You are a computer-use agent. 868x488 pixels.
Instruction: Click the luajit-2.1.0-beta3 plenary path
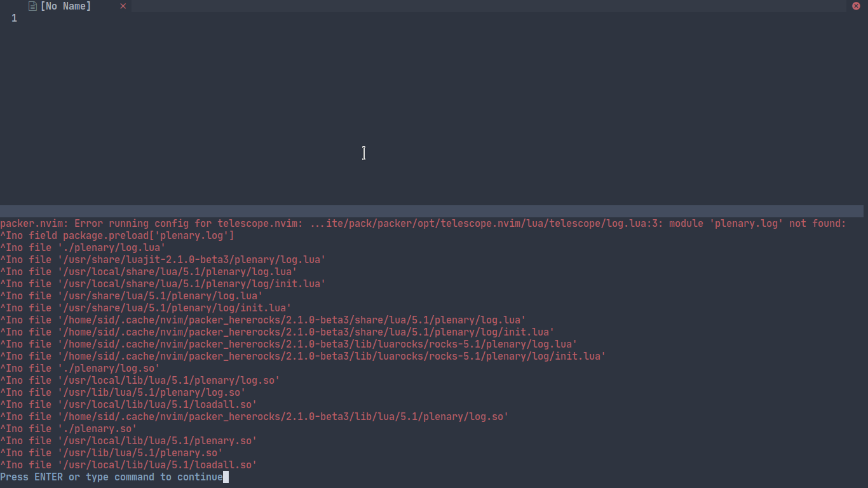point(162,259)
